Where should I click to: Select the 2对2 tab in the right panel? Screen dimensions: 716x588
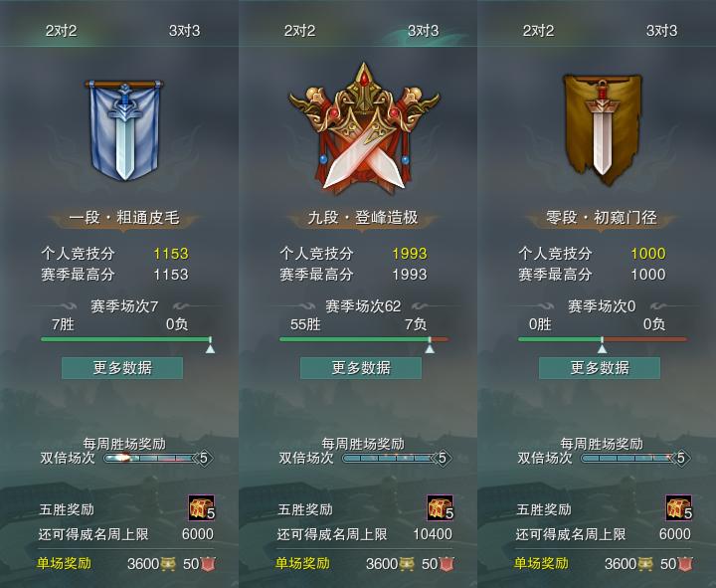[538, 31]
